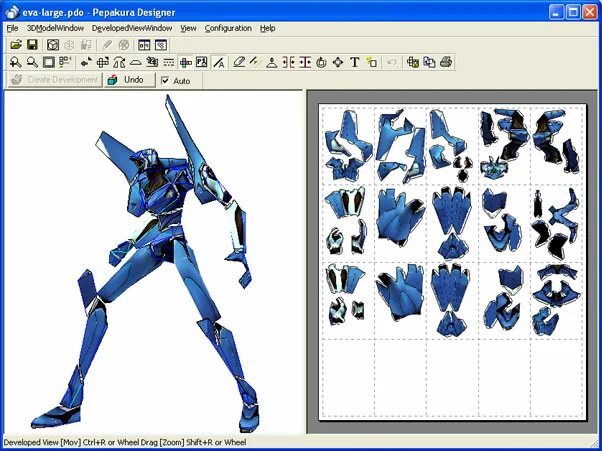Open a file with the folder icon
This screenshot has height=451, width=602.
click(x=16, y=45)
